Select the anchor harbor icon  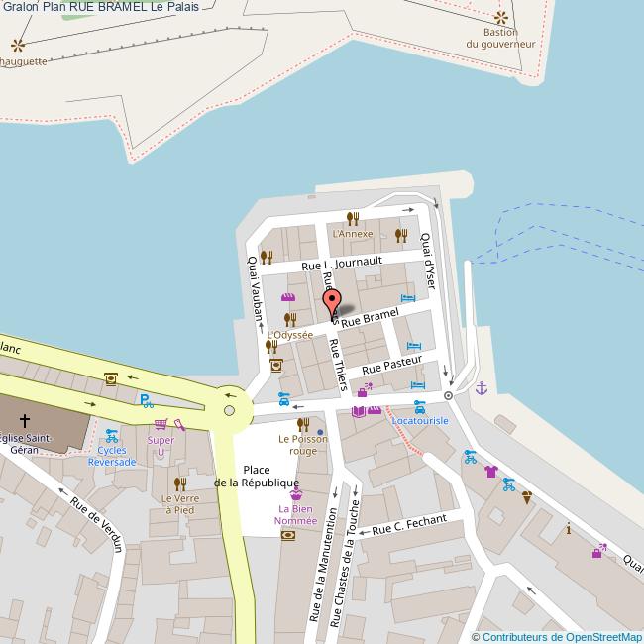point(482,387)
